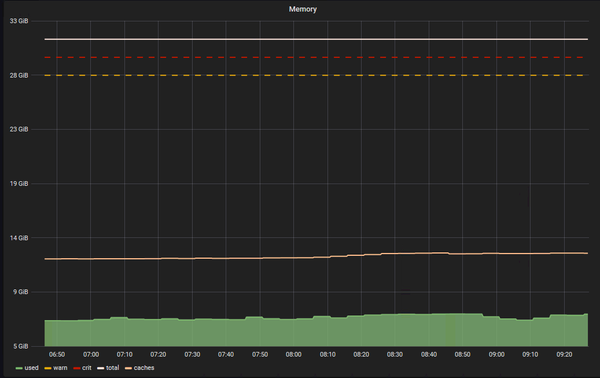
Task: Click the 08:40 time axis label
Action: click(429, 355)
